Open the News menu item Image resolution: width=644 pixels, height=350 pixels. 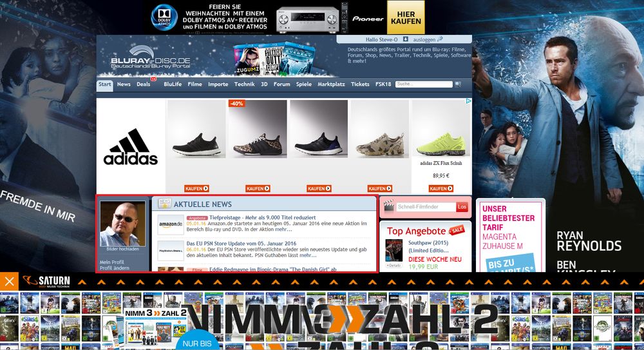[x=124, y=84]
